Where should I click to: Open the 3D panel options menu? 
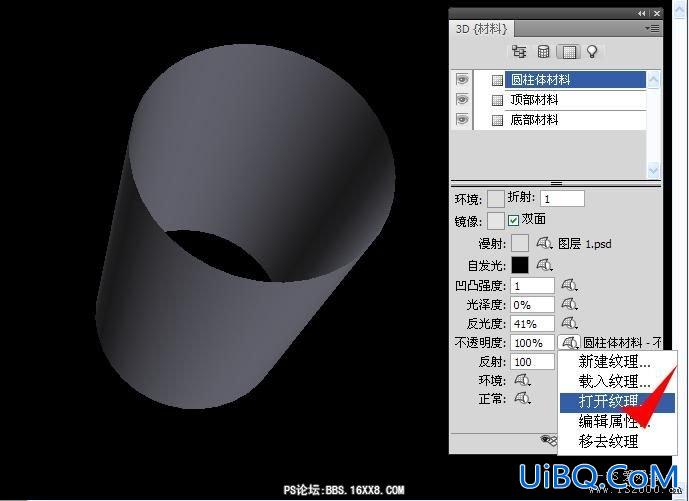pos(653,29)
